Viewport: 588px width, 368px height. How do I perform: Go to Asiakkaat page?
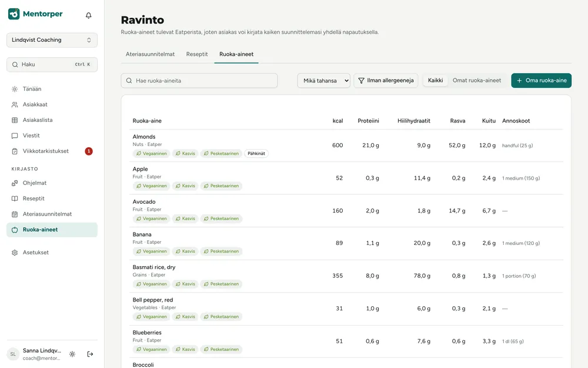pyautogui.click(x=52, y=105)
